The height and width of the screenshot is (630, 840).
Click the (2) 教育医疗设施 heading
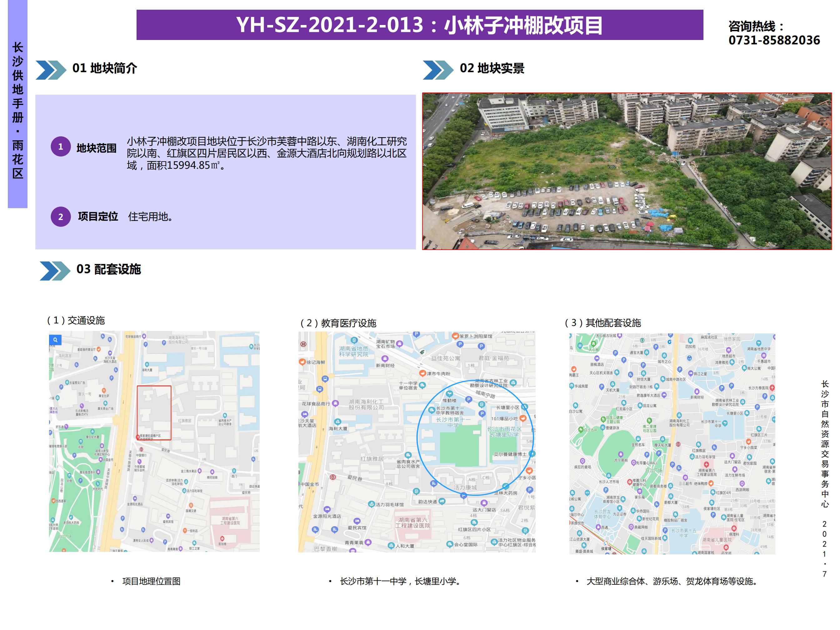[338, 323]
